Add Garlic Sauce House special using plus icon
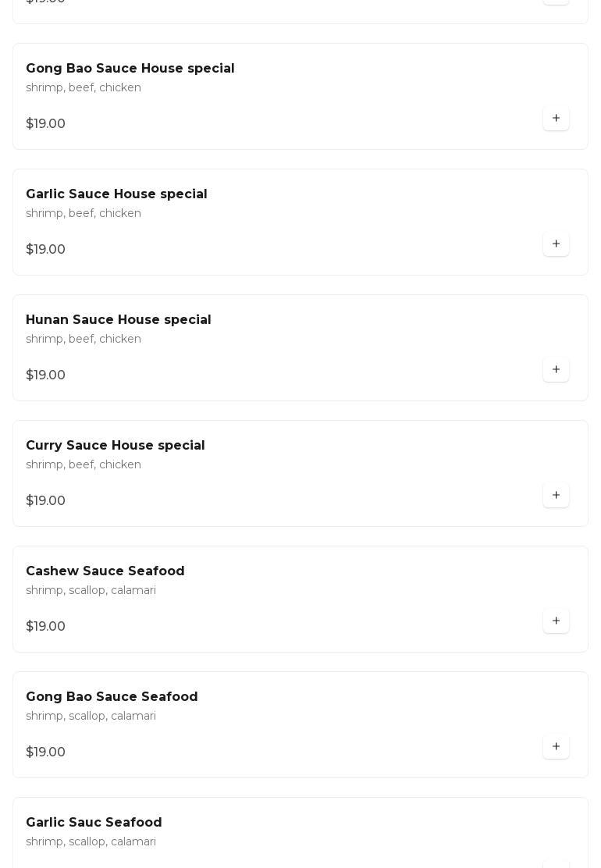This screenshot has width=601, height=868. pyautogui.click(x=556, y=244)
